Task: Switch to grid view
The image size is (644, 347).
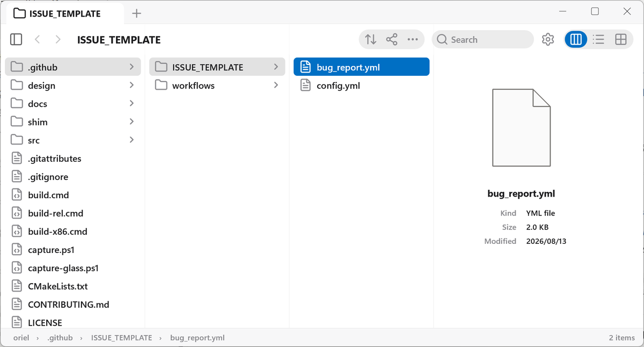Action: (621, 39)
